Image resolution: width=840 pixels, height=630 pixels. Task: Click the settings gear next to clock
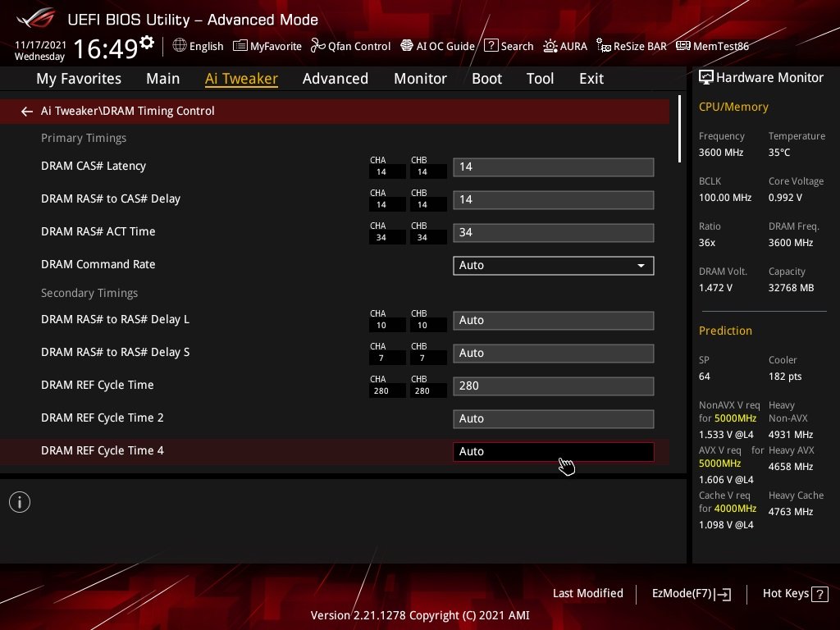coord(147,43)
